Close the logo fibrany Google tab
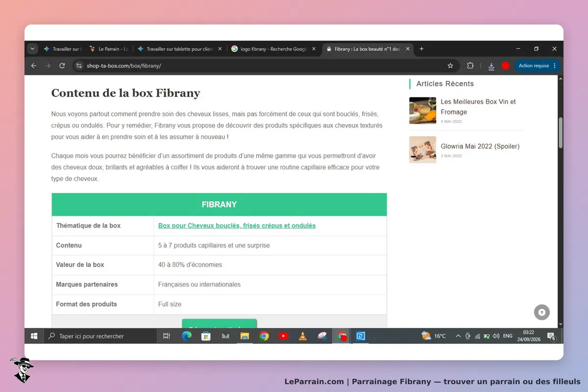 coord(314,49)
